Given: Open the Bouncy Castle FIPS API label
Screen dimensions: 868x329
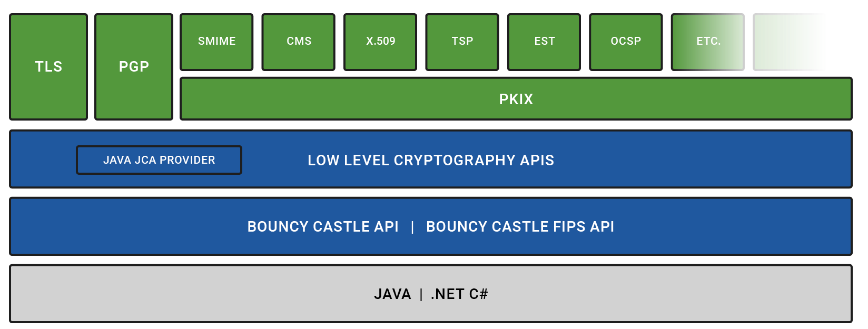Looking at the screenshot, I should [520, 226].
